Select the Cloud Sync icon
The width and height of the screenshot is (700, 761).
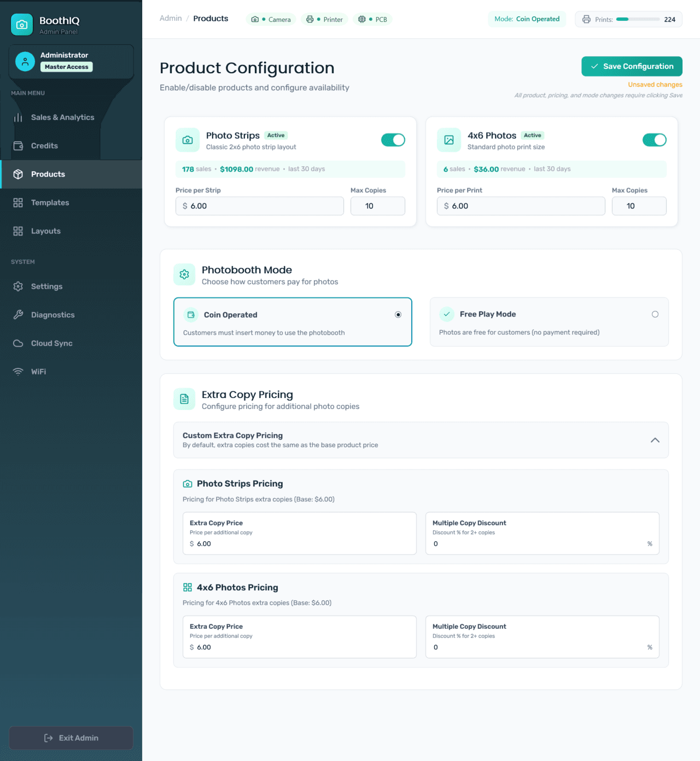point(18,343)
